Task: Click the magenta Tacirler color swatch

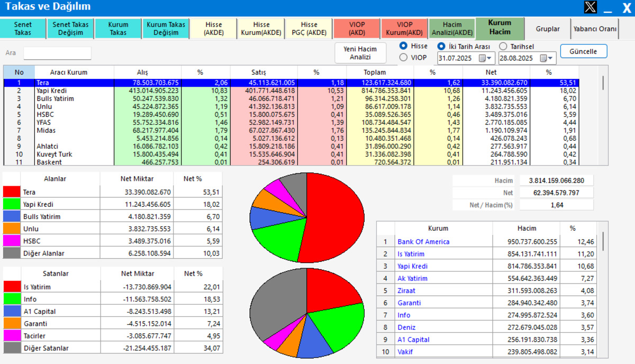Action: tap(12, 336)
